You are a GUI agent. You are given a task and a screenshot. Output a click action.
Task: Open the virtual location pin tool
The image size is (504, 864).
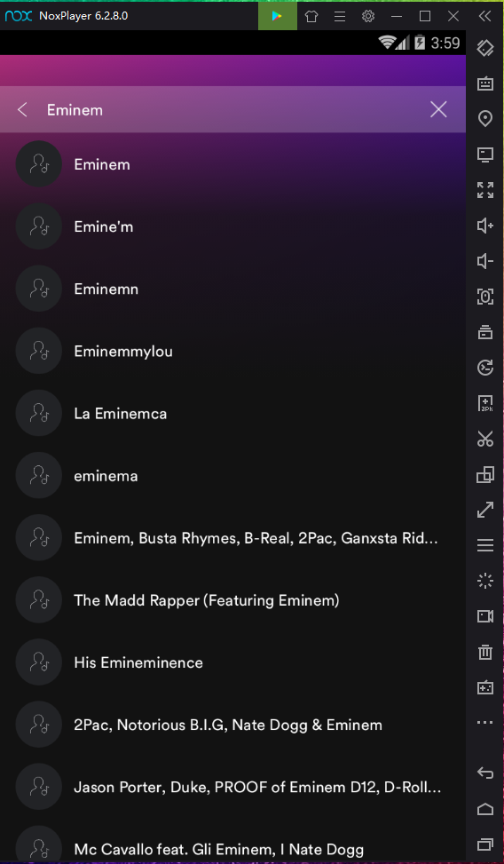click(484, 118)
